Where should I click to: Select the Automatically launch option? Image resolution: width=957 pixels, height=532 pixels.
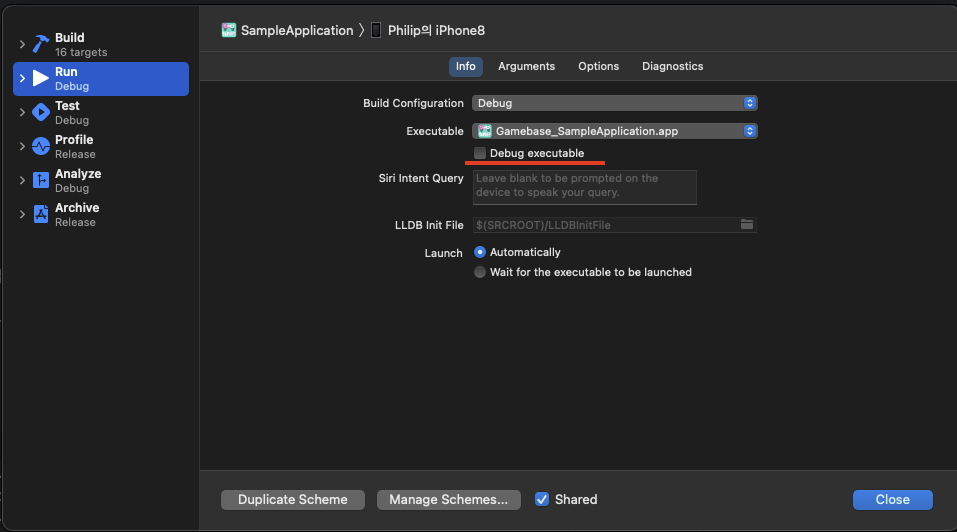click(x=480, y=252)
